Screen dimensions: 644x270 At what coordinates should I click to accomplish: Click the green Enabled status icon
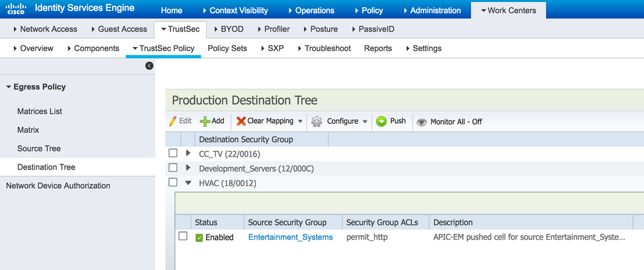coord(199,238)
